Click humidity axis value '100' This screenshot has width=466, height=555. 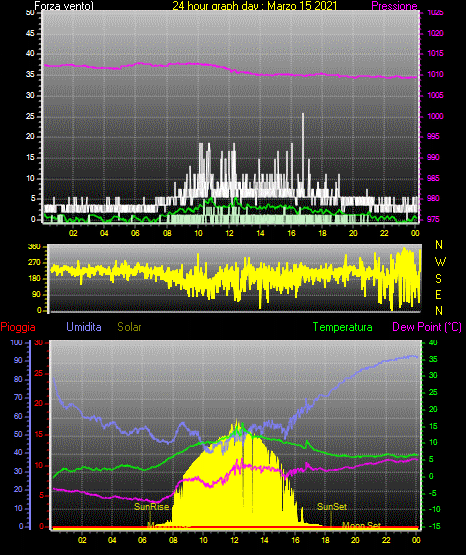click(x=17, y=343)
